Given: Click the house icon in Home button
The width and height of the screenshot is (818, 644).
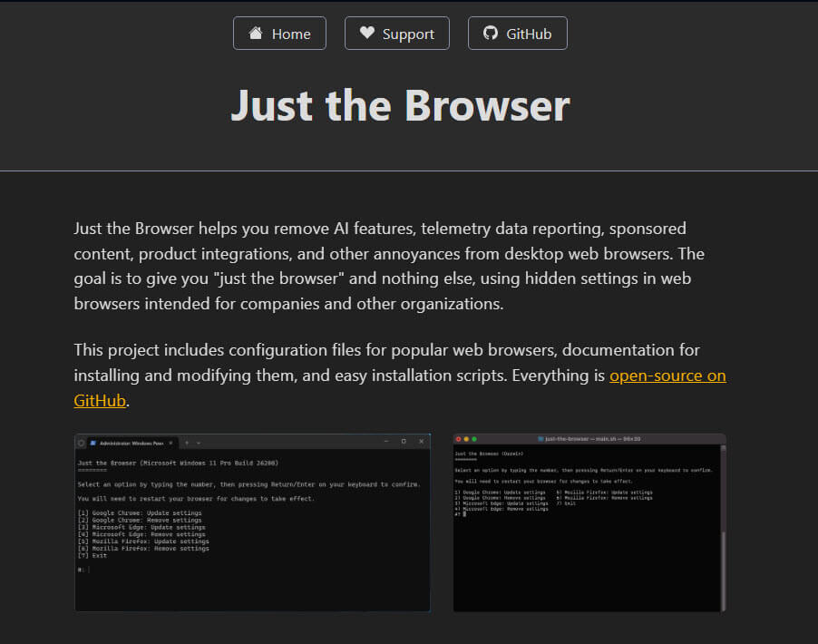Looking at the screenshot, I should point(256,34).
